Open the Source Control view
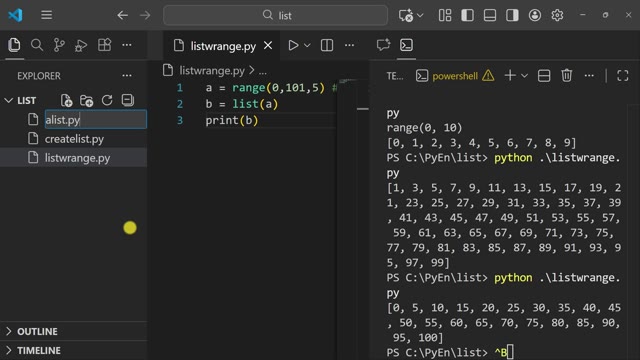640x360 pixels. 59,45
